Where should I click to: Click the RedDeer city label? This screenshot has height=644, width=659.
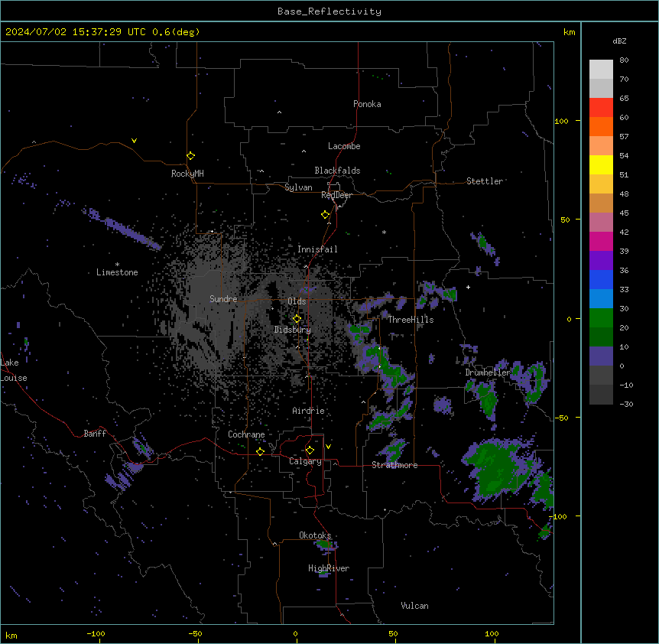tap(336, 195)
